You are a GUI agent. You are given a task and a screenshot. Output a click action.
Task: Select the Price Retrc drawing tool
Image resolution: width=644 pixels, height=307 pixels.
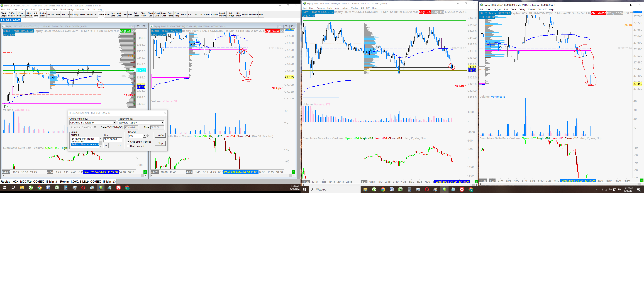pyautogui.click(x=170, y=14)
